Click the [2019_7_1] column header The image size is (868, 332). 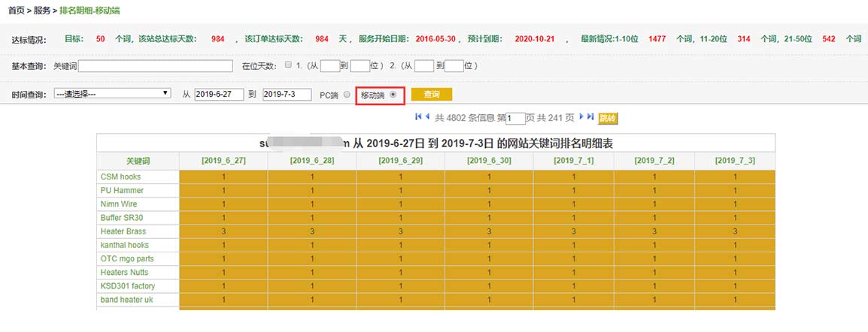click(x=573, y=161)
